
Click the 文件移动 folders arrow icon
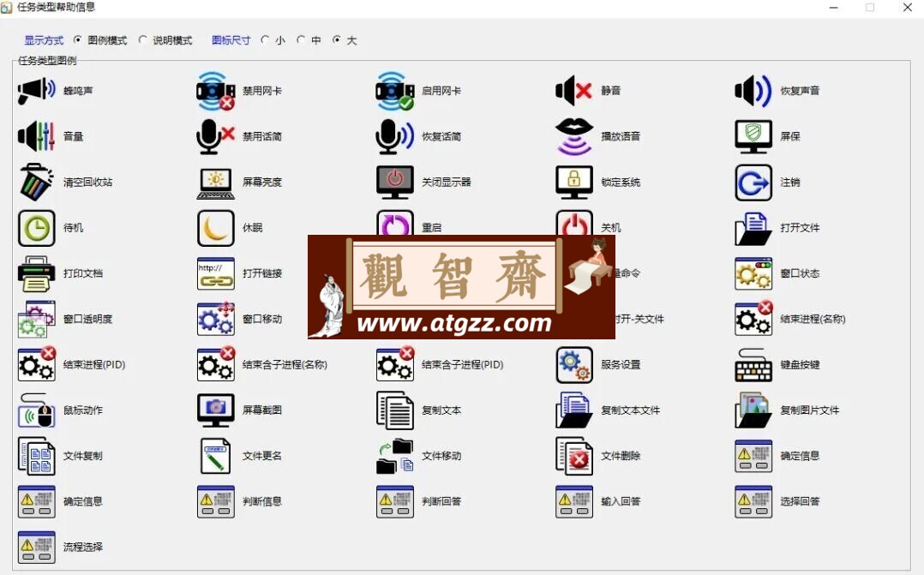[395, 456]
